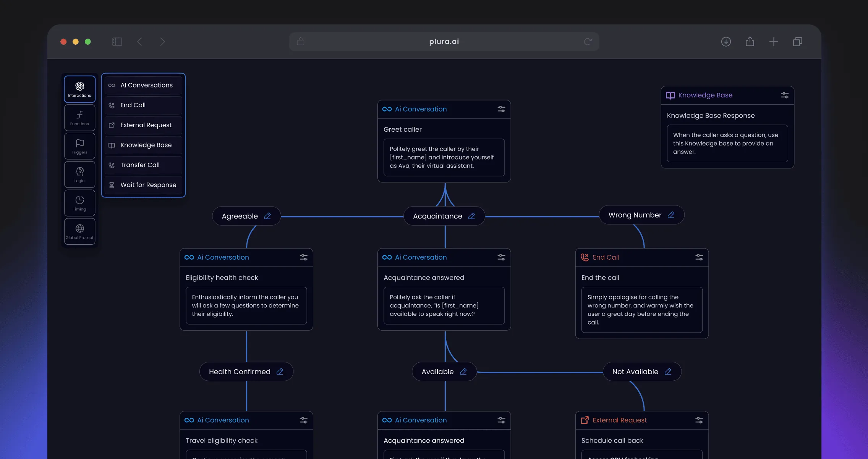The image size is (868, 459).
Task: Open settings sliders on Eligibility health check node
Action: pos(304,257)
